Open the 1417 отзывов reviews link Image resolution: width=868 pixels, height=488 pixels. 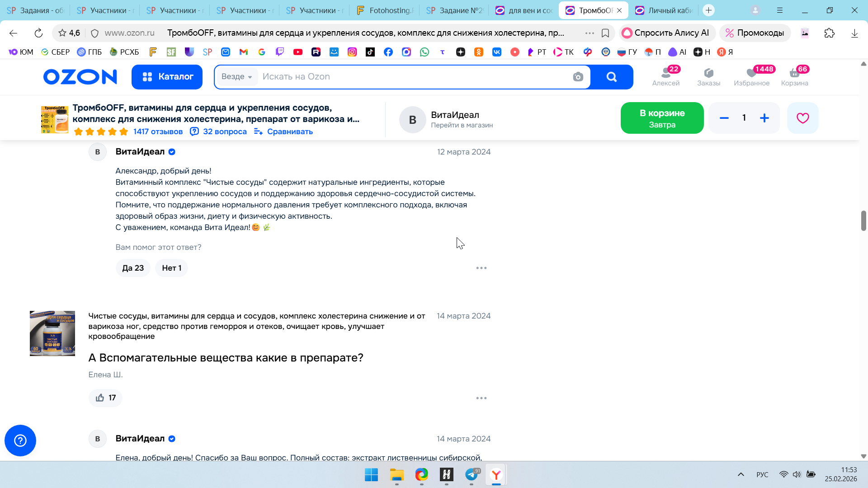(x=158, y=131)
